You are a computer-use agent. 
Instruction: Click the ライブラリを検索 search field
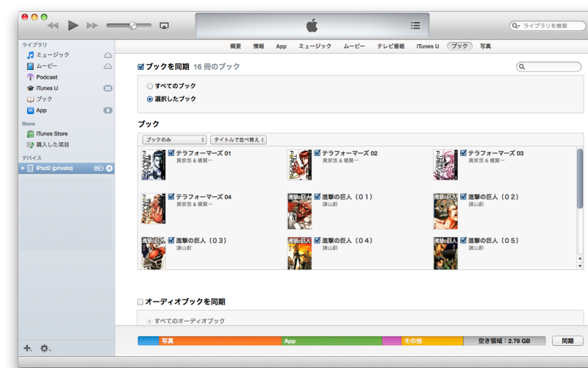tap(548, 26)
